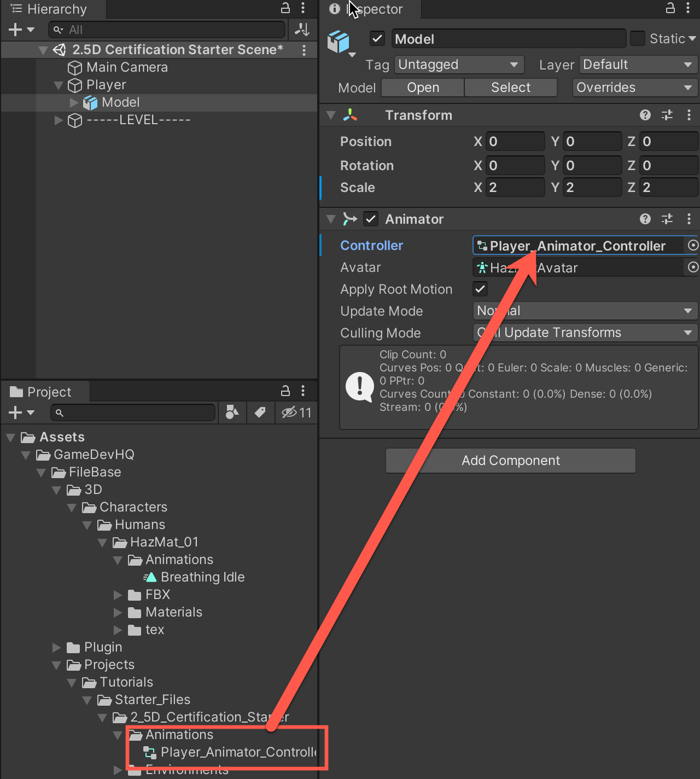Click the Project search field
Viewport: 700px width, 779px height.
tap(133, 412)
